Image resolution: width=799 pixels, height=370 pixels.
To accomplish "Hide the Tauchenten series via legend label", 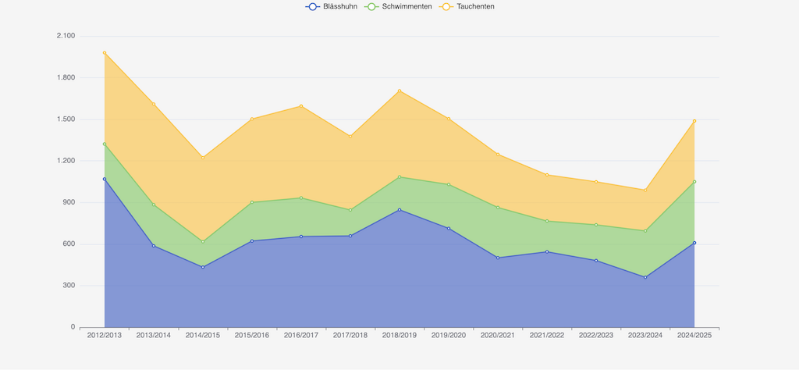I will point(475,7).
